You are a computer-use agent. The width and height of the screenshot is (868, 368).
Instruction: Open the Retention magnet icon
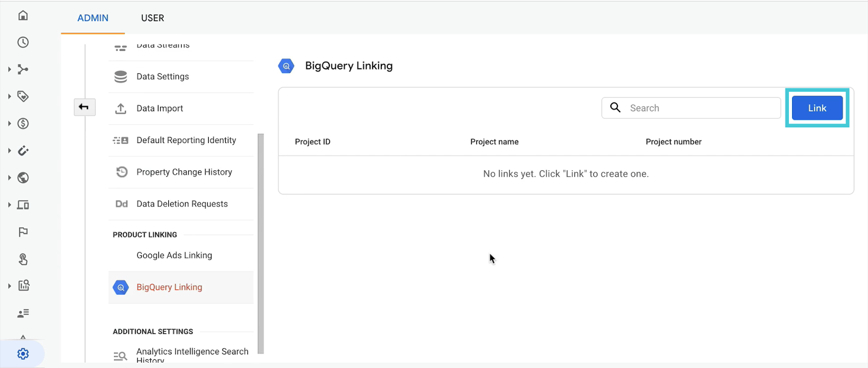pos(23,151)
